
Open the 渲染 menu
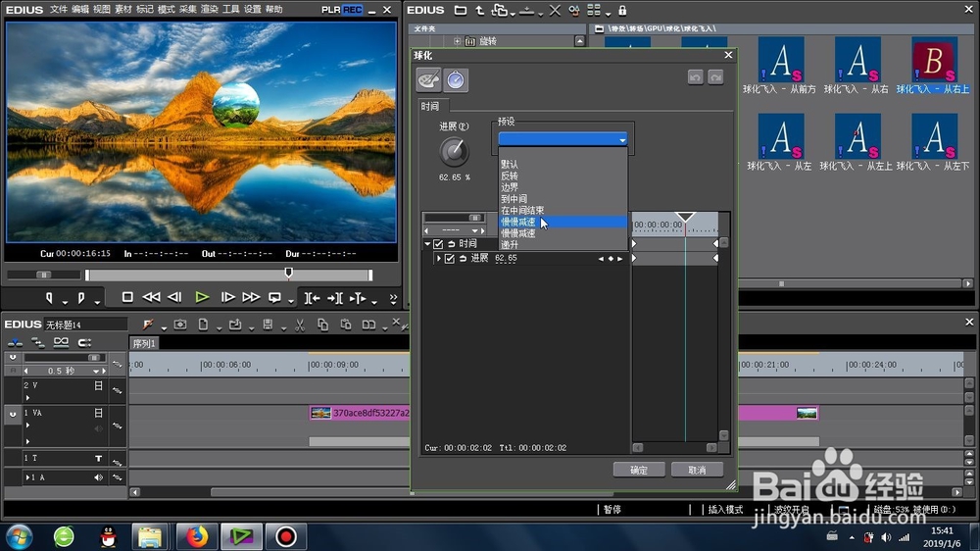pos(210,10)
